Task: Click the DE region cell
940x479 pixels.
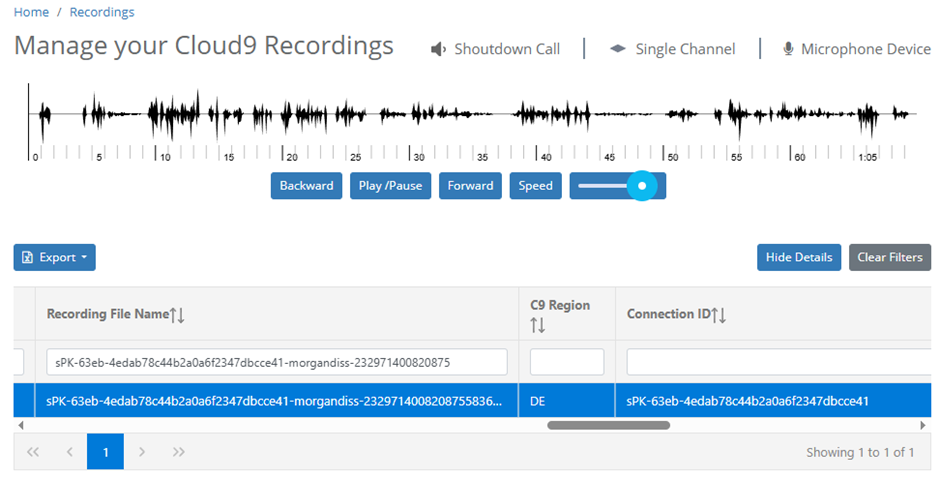Action: [567, 401]
